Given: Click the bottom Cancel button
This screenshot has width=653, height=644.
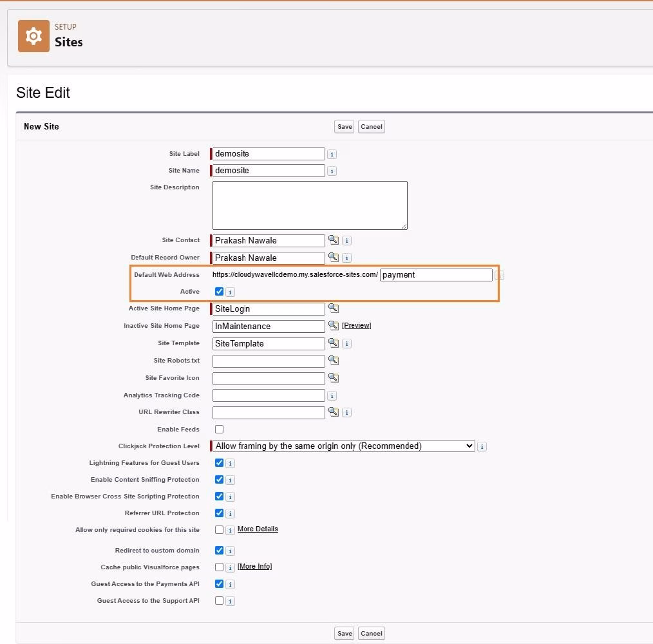Looking at the screenshot, I should click(371, 633).
